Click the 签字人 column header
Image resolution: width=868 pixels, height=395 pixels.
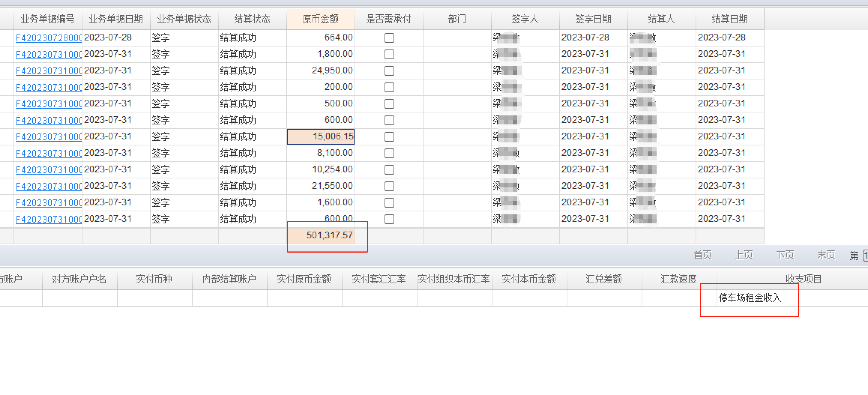pyautogui.click(x=525, y=19)
